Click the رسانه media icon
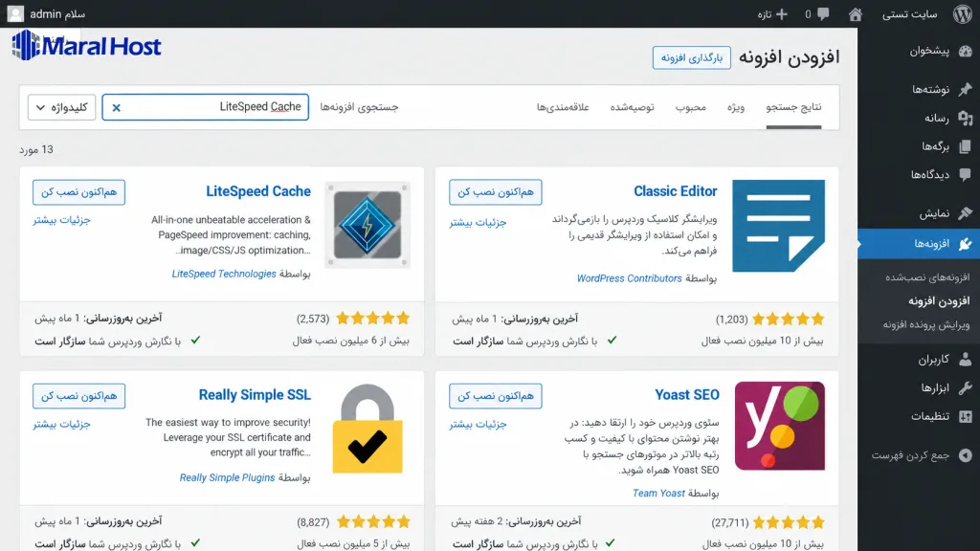Image resolution: width=980 pixels, height=551 pixels. [965, 118]
